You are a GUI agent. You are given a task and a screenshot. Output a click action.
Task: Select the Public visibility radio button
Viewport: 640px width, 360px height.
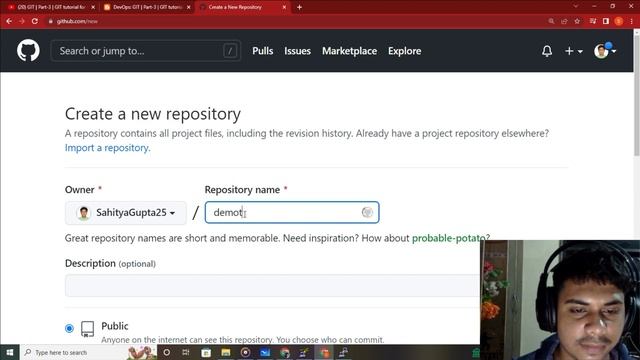pyautogui.click(x=69, y=328)
